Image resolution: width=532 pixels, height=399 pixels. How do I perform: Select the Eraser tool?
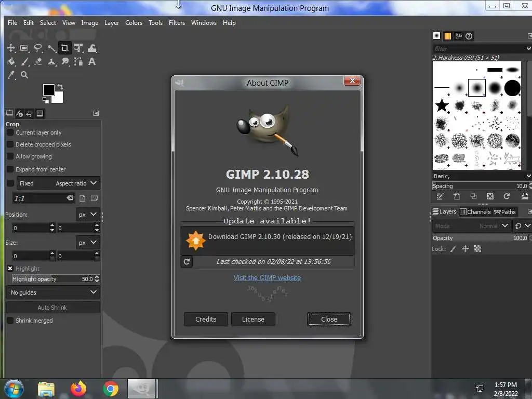[38, 61]
